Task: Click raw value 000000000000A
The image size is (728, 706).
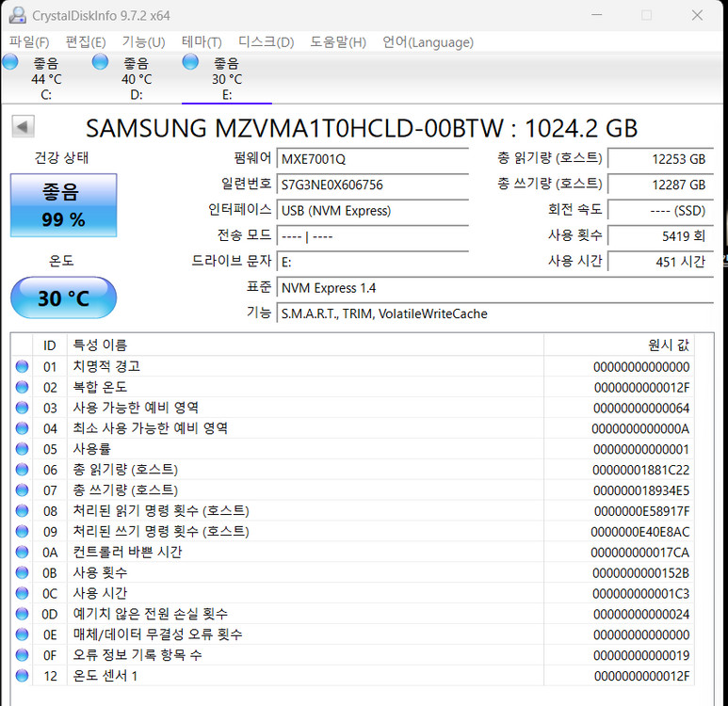Action: point(640,428)
